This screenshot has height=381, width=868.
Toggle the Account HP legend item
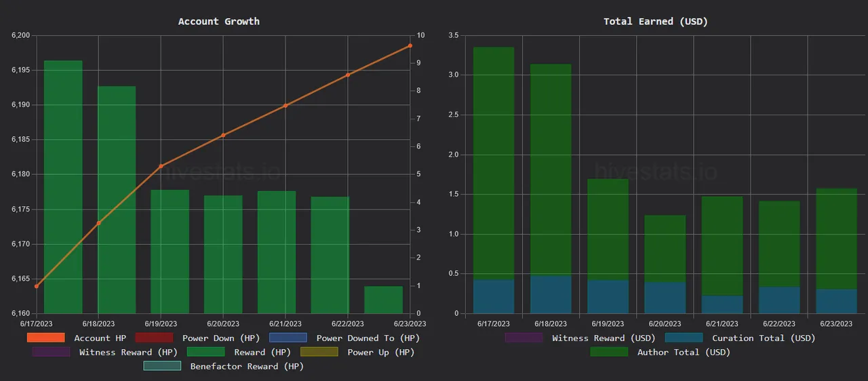click(100, 338)
